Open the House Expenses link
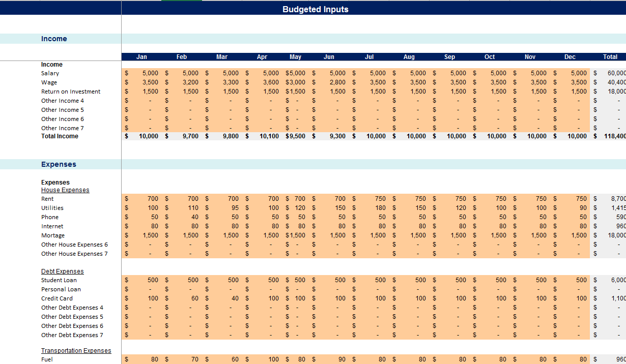 (65, 190)
